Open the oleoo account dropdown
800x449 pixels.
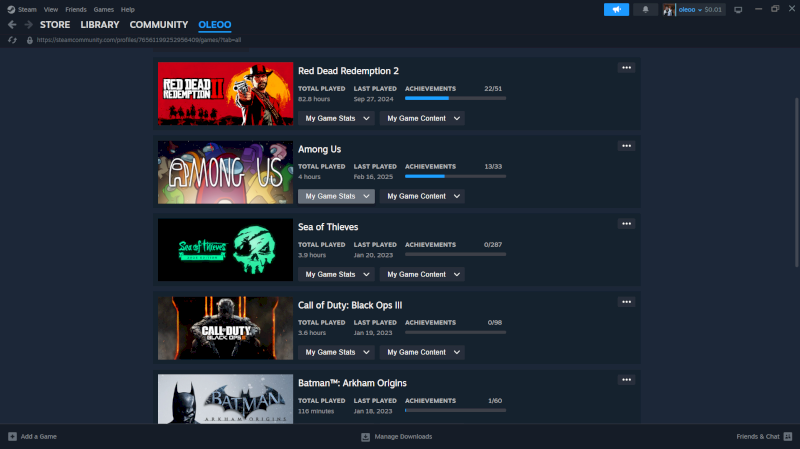pyautogui.click(x=690, y=9)
